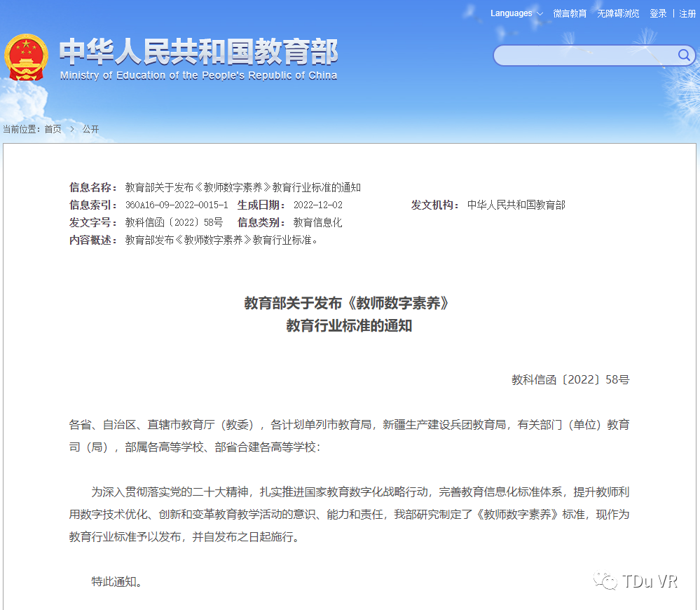
Task: Click the search magnifier icon
Action: tap(683, 55)
